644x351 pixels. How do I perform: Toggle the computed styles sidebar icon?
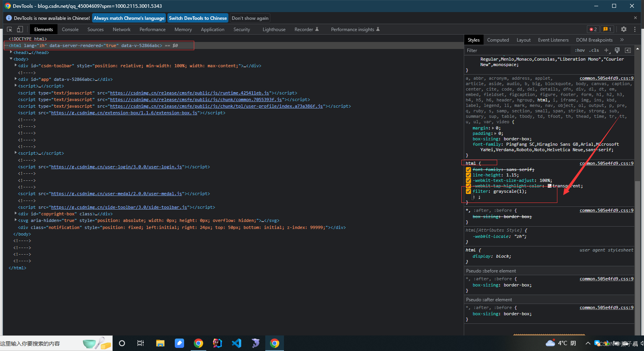tap(628, 50)
